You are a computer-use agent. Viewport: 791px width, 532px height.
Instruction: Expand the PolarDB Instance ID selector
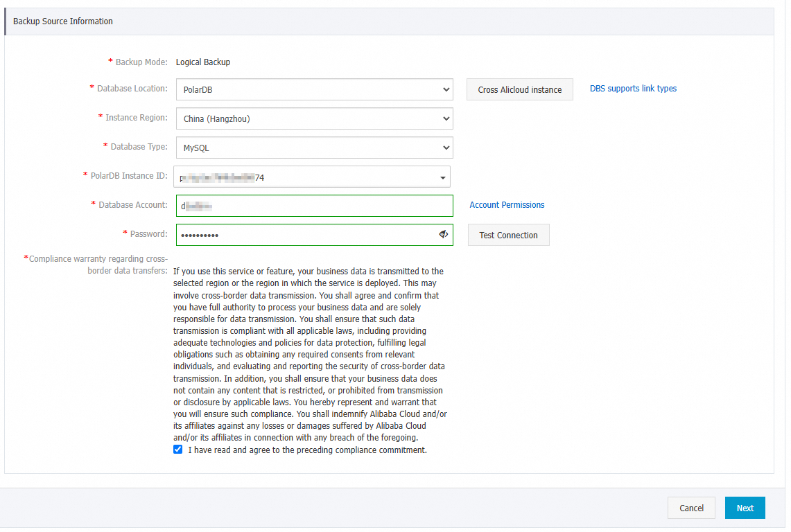(x=312, y=177)
